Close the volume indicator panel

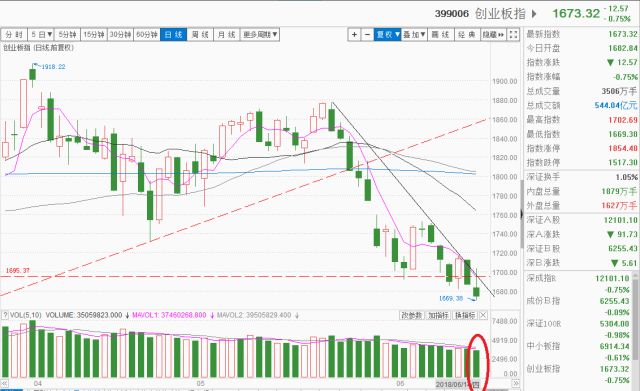(x=483, y=315)
